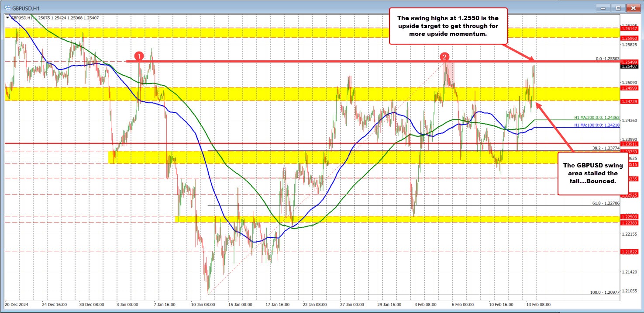
Task: Collapse the OHLC data display via the triangle
Action: point(7,18)
